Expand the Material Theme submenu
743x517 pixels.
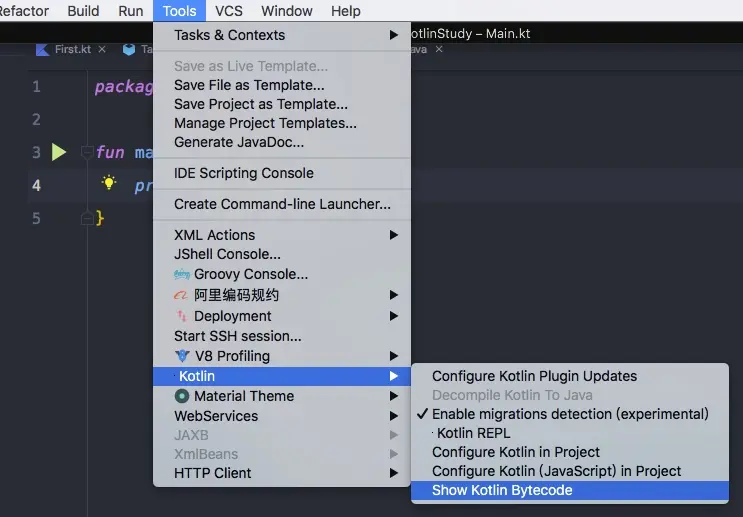point(282,396)
